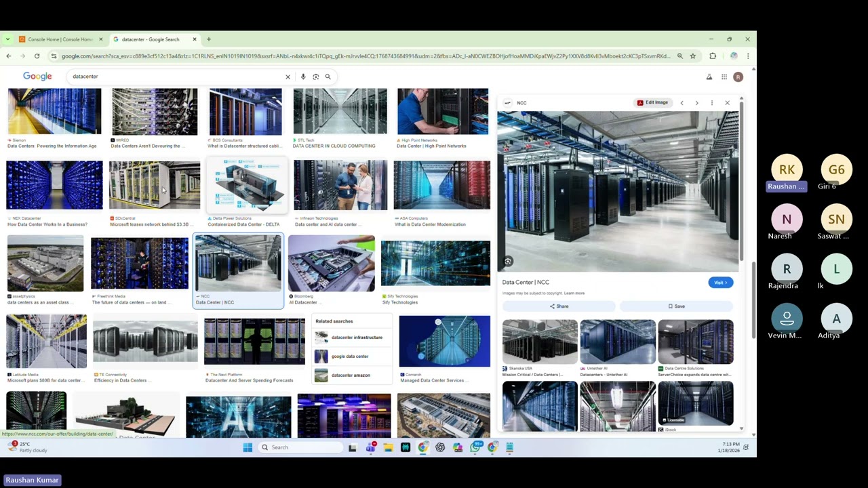The image size is (868, 488).
Task: Open the Bloomberg AI Datacenter thumbnail
Action: coord(332,264)
